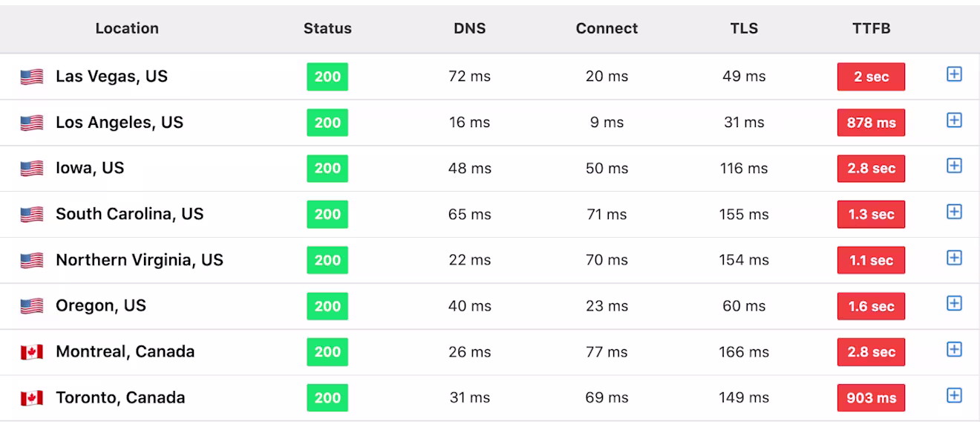Click the 40 ms DNS value
Screen dimensions: 980x422
pyautogui.click(x=469, y=306)
